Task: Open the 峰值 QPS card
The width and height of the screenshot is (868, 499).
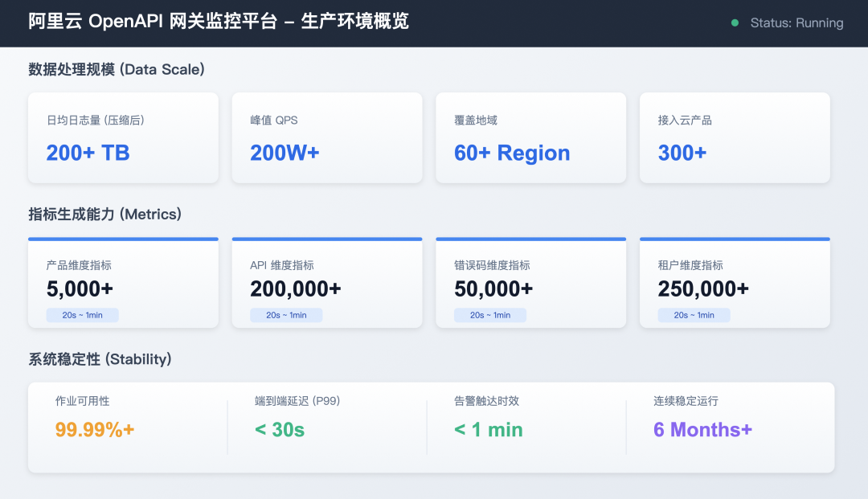Action: tap(326, 137)
